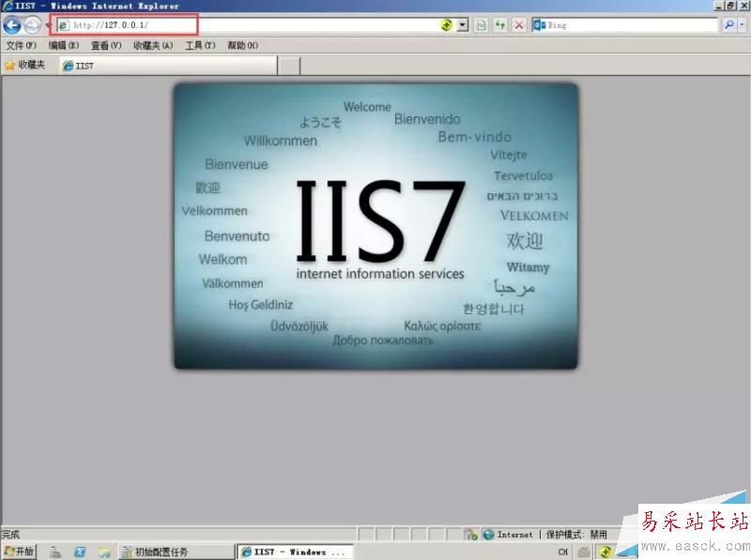Click the Bing provider icon in search box
This screenshot has height=560, width=751.
(539, 25)
